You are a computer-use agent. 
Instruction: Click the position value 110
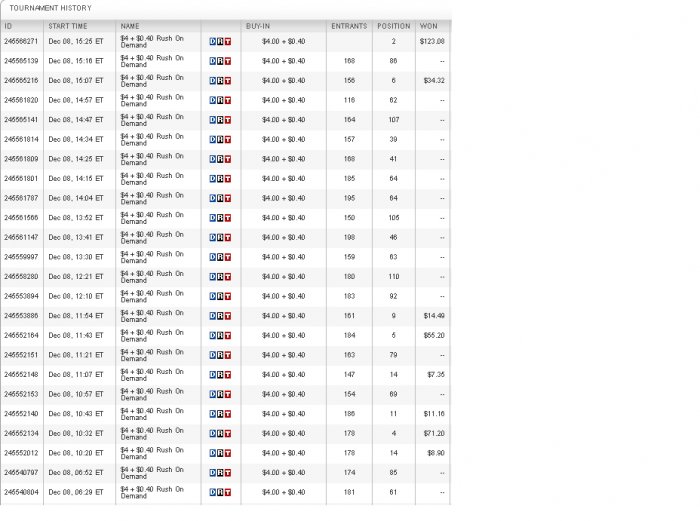(x=394, y=277)
